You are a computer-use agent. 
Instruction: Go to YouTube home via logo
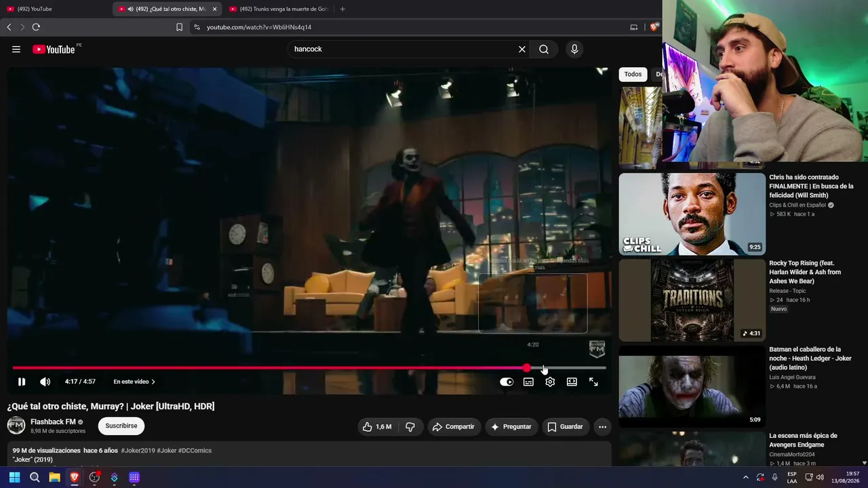[x=54, y=49]
